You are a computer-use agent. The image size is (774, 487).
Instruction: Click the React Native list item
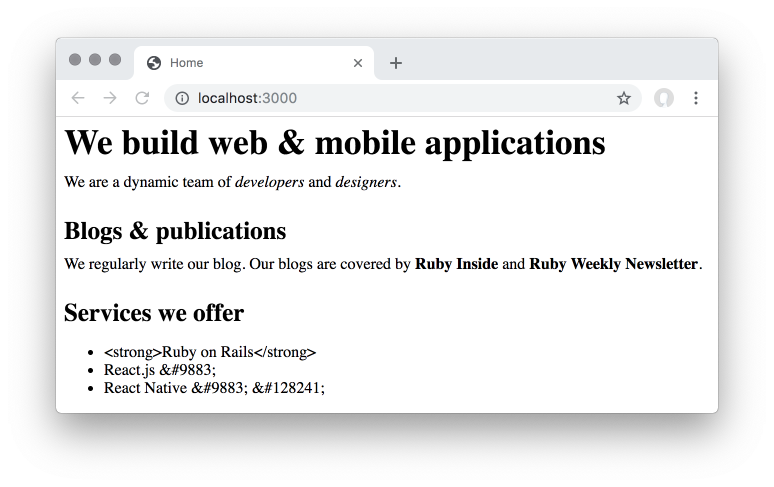(214, 388)
